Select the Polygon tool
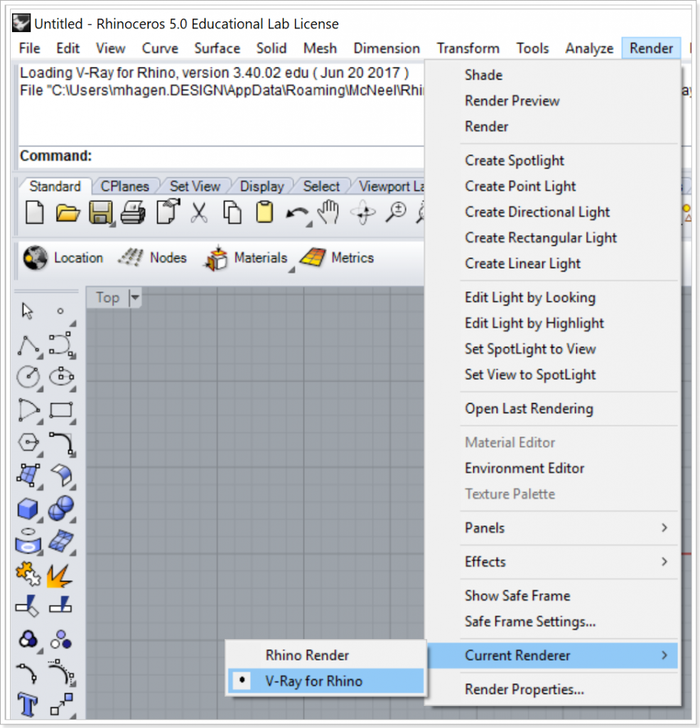This screenshot has height=728, width=700. (28, 442)
